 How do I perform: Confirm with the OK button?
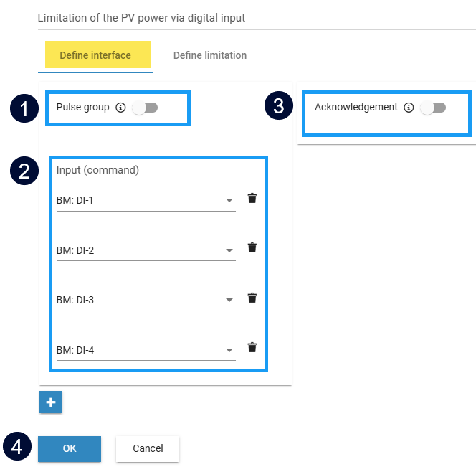click(x=70, y=448)
